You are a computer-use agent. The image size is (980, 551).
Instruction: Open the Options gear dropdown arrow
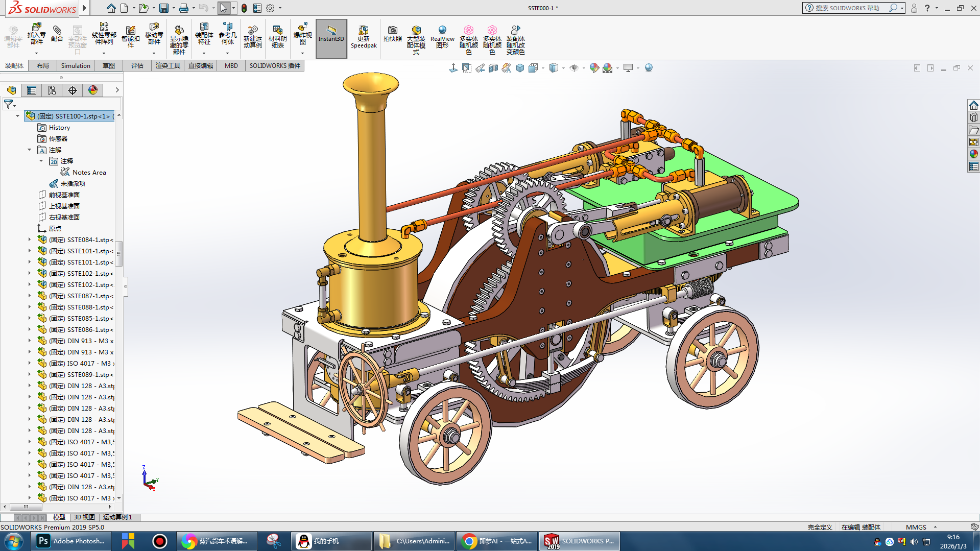coord(280,8)
